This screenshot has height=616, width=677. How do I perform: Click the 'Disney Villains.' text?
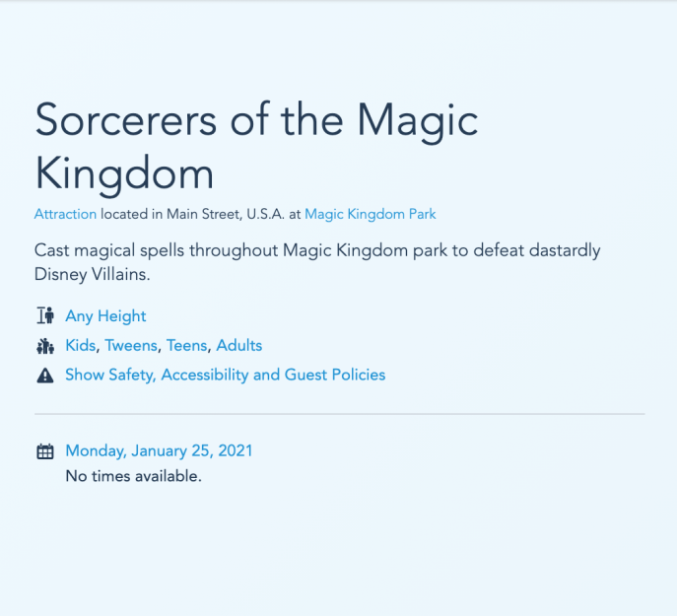[93, 274]
